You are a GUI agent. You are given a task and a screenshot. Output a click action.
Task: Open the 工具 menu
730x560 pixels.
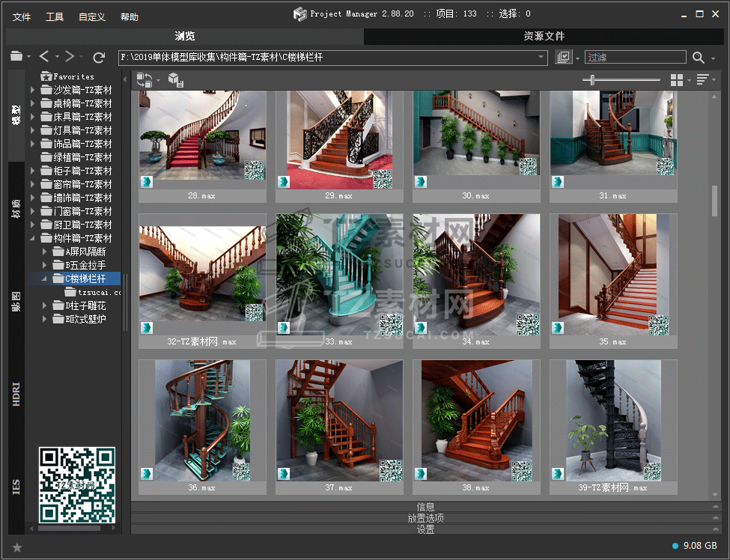pos(55,16)
